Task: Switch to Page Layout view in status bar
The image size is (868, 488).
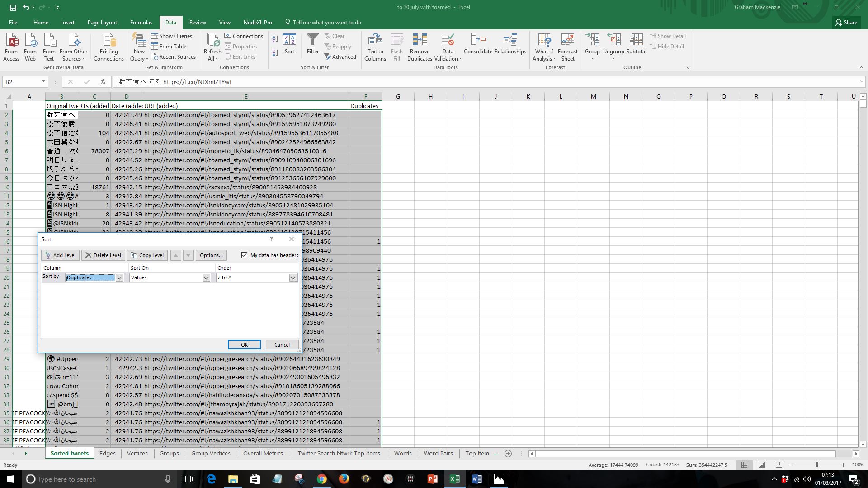Action: pos(762,465)
